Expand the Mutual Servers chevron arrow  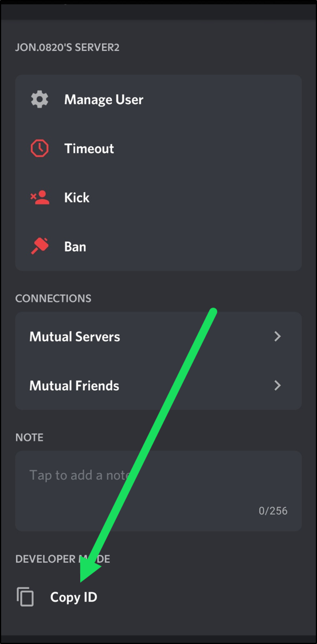tap(277, 337)
